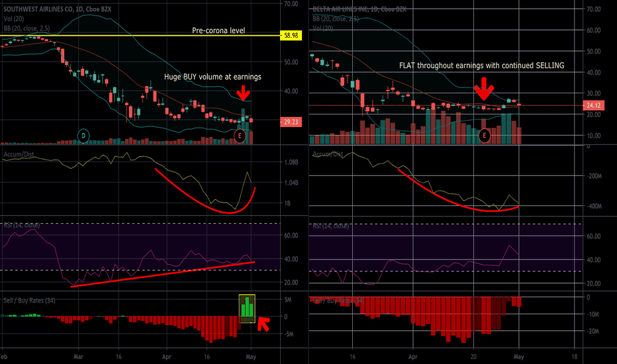Select the 24.12 Delta last price label
Screen dimensions: 617x364
(x=593, y=105)
